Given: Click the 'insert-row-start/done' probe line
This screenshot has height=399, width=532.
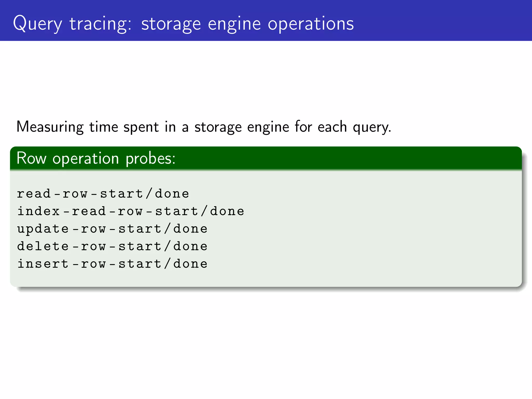Looking at the screenshot, I should 112,264.
